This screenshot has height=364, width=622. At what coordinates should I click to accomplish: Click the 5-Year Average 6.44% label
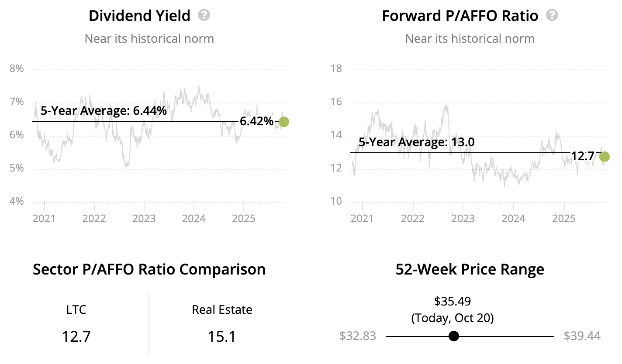(x=104, y=111)
